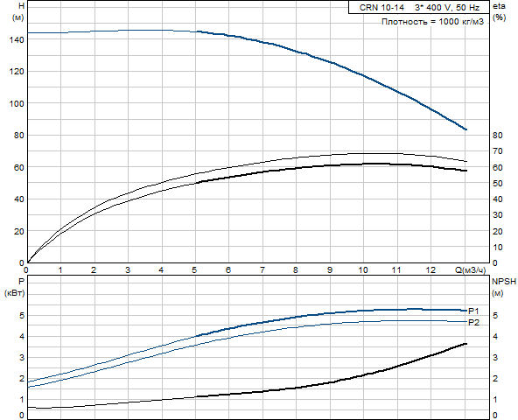The image size is (518, 420).
Task: Click the end point of the head curve
Action: pyautogui.click(x=465, y=129)
